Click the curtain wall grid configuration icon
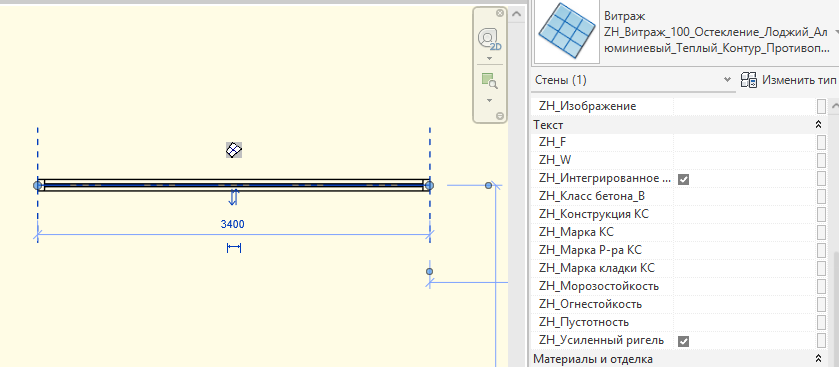 point(234,150)
